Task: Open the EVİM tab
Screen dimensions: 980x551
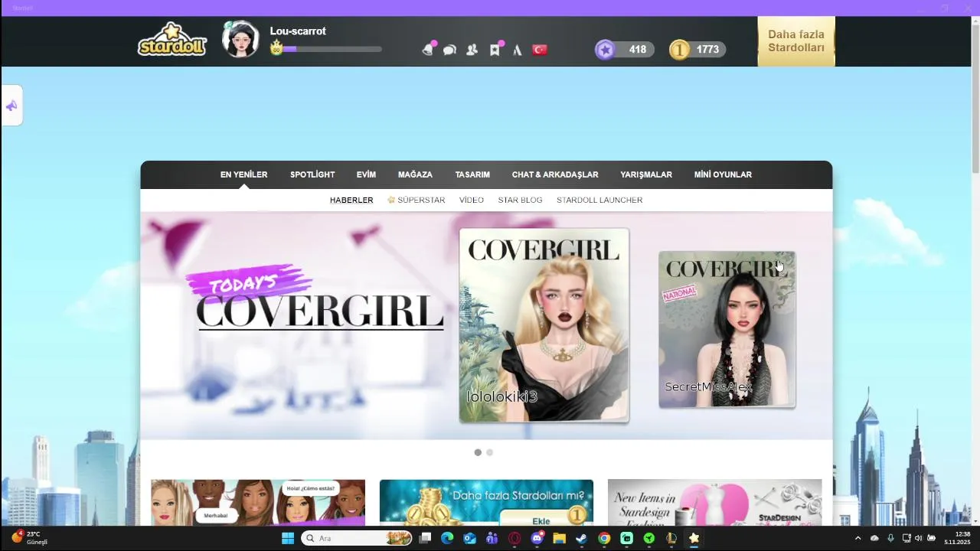Action: (x=366, y=174)
